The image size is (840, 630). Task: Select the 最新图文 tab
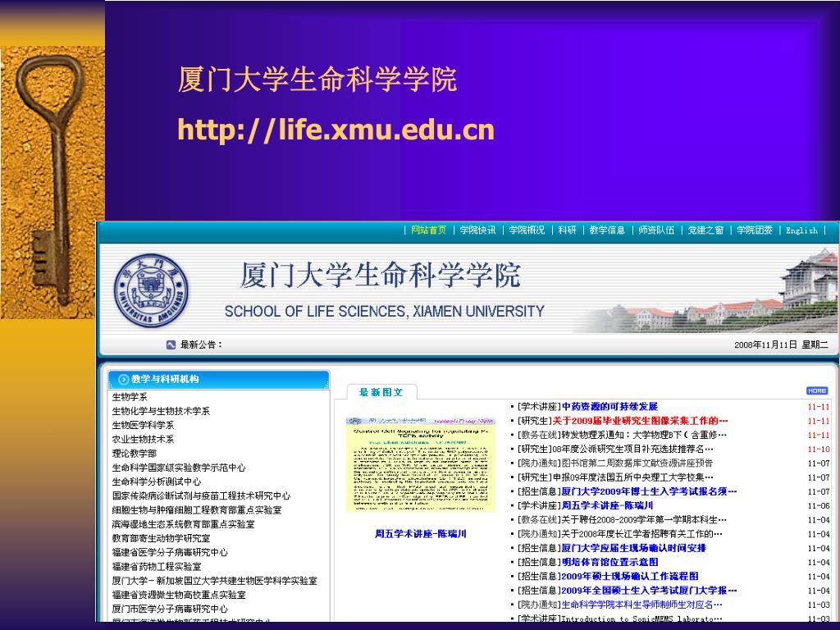pyautogui.click(x=381, y=392)
